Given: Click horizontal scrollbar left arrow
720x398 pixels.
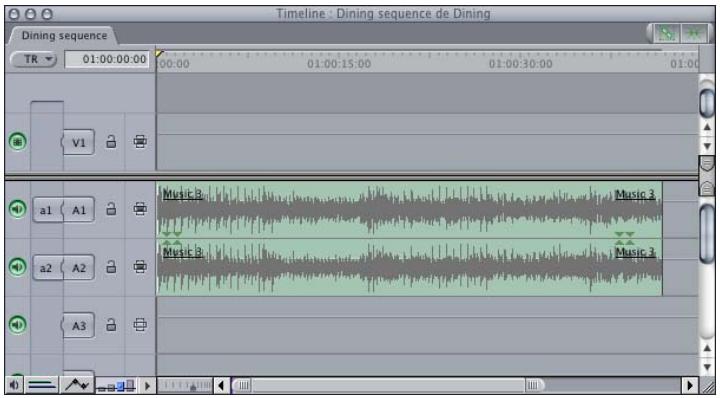Looking at the screenshot, I should 222,385.
